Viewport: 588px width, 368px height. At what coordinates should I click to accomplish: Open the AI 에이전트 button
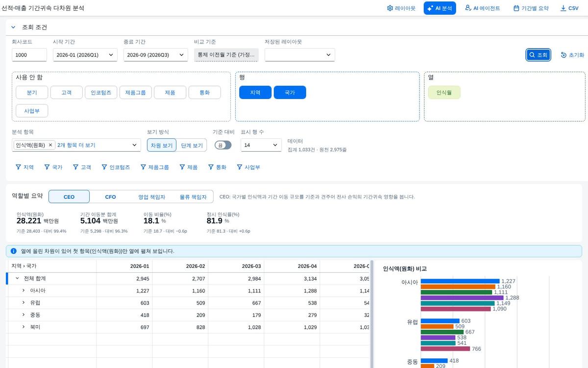pos(482,8)
